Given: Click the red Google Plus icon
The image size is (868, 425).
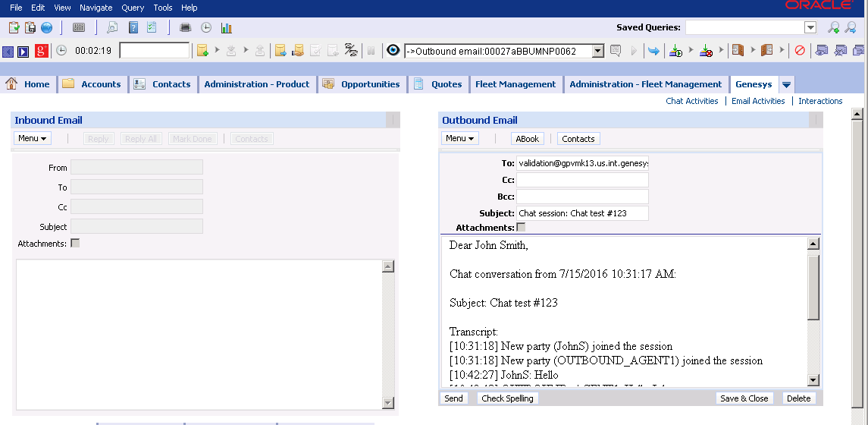Looking at the screenshot, I should point(41,51).
